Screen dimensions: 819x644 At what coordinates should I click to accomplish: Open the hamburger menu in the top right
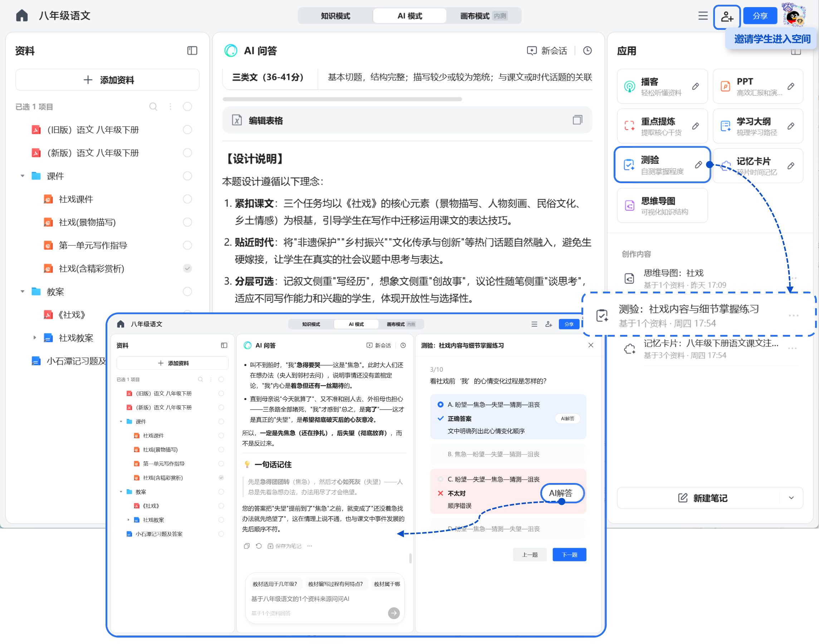click(x=702, y=16)
